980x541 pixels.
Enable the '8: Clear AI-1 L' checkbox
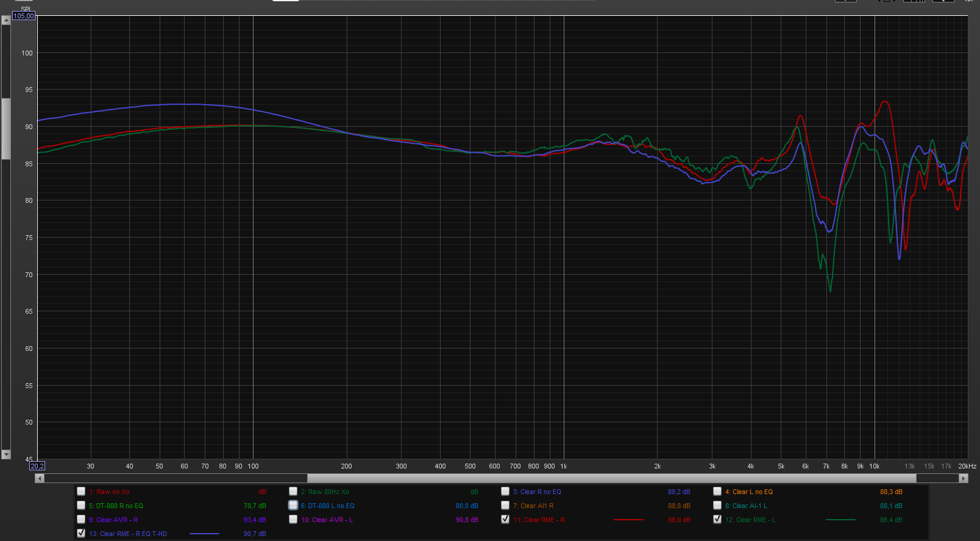click(x=717, y=505)
